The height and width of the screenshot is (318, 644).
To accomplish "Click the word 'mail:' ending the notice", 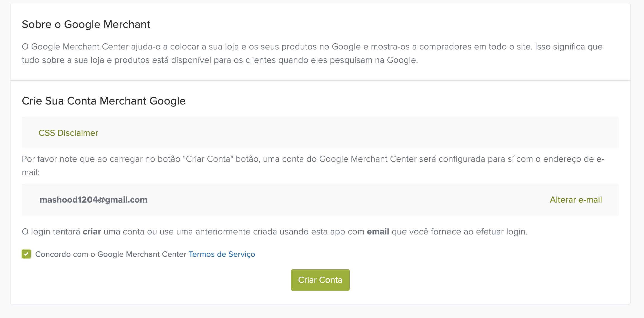I will point(31,172).
